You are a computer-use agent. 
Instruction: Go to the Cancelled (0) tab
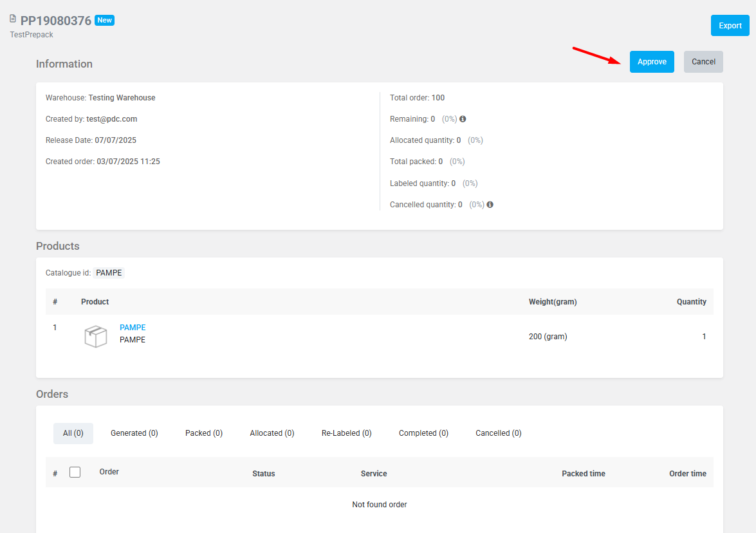tap(499, 433)
